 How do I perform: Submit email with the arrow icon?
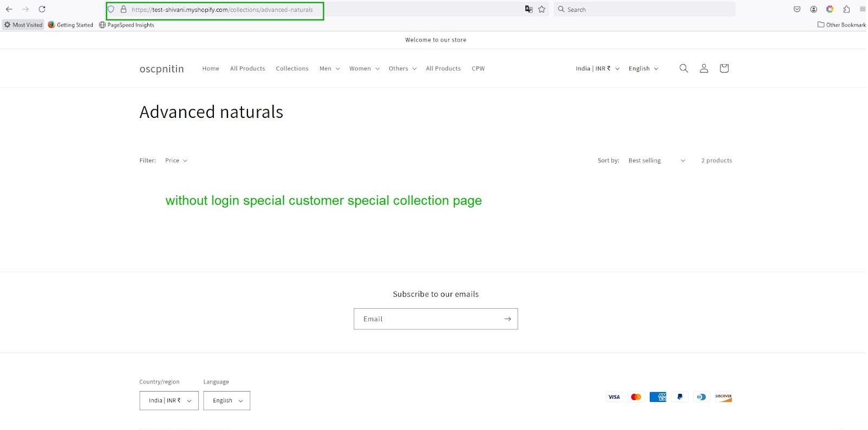[507, 319]
